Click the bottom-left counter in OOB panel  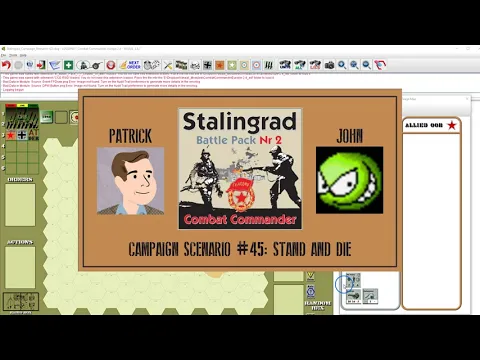coord(353,296)
